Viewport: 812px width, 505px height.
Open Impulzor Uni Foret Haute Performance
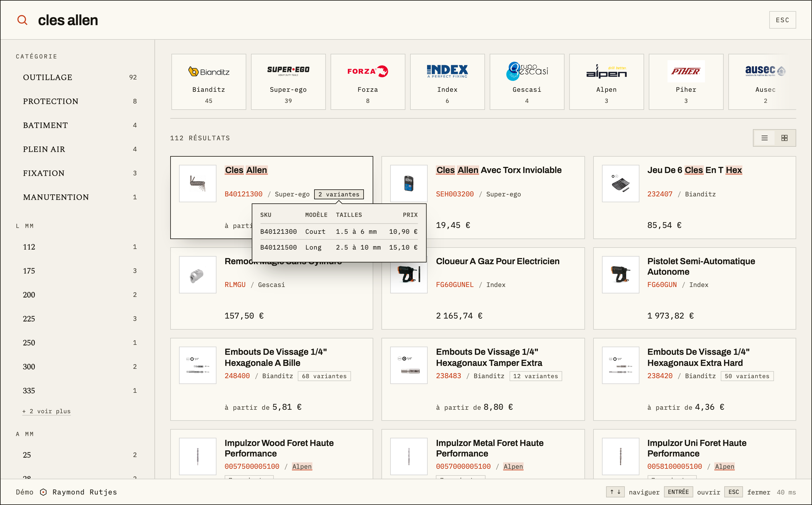click(697, 448)
